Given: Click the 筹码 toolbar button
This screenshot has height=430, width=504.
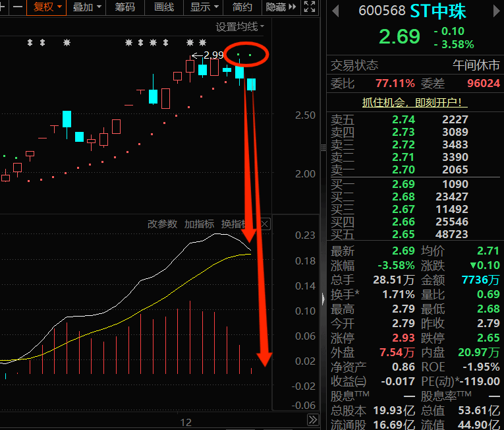Looking at the screenshot, I should pyautogui.click(x=125, y=7).
